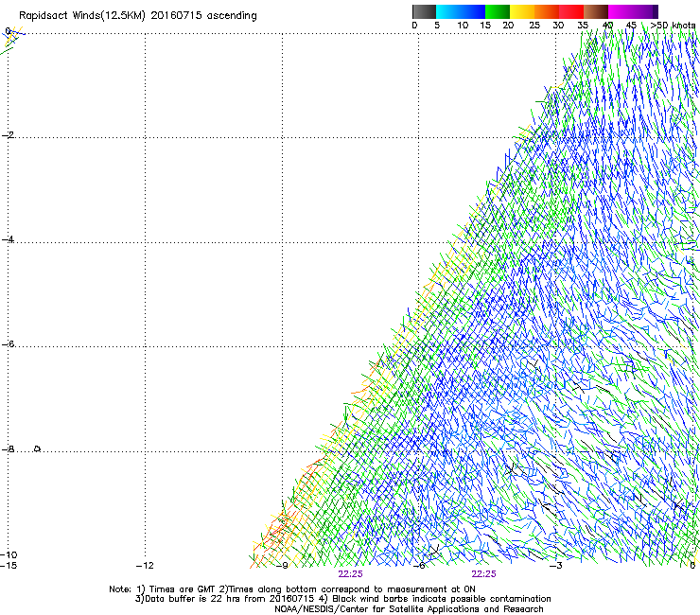Click the 'Rapidsact Winds(12.5KM) 20160715 ascending' title

[138, 16]
